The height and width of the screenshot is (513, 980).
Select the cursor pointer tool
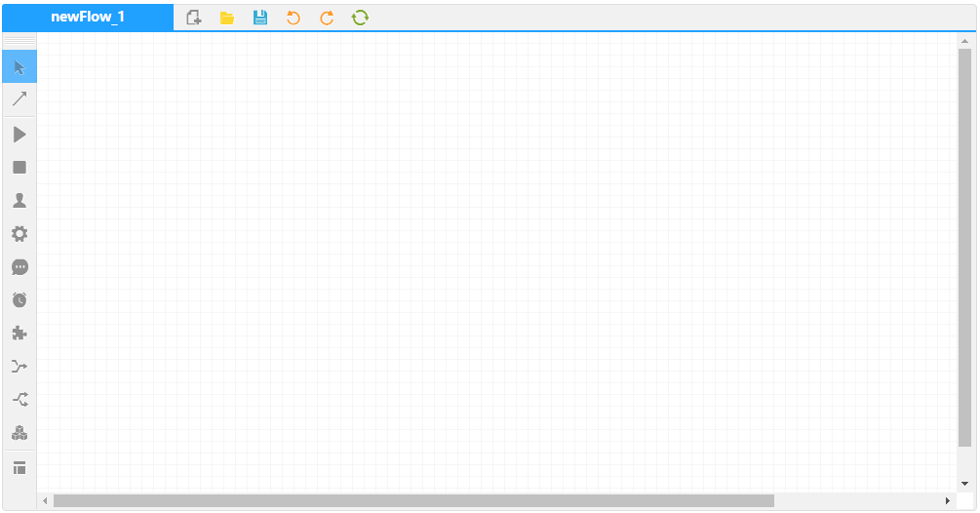pyautogui.click(x=20, y=66)
